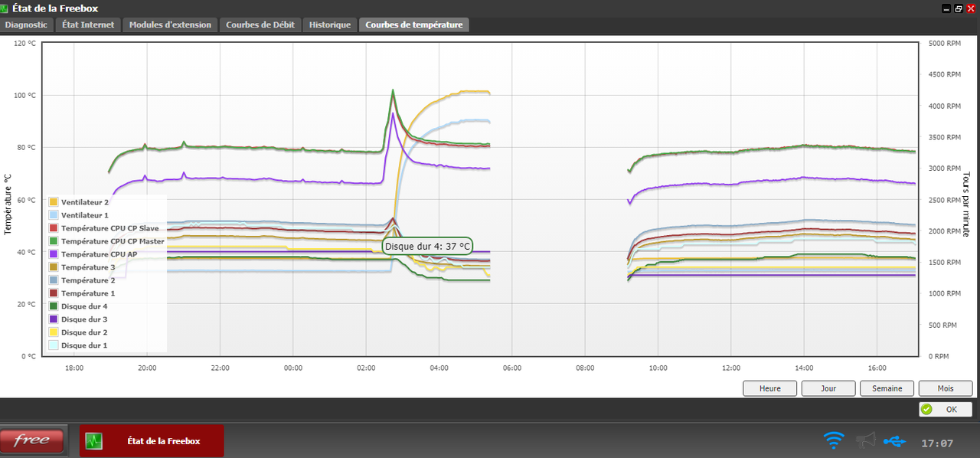980x458 pixels.
Task: Click the green checkmark icon on OK
Action: pos(927,409)
